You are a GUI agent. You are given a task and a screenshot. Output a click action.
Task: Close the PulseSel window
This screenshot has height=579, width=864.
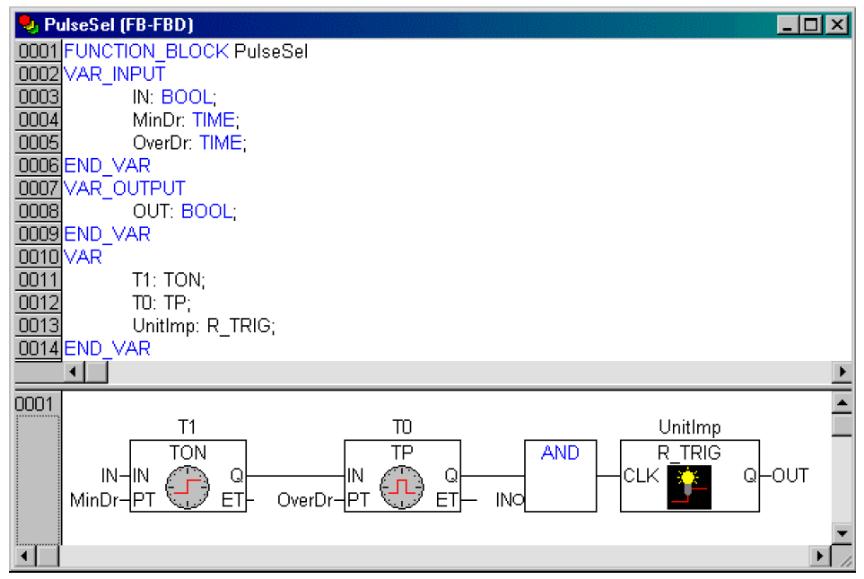838,25
